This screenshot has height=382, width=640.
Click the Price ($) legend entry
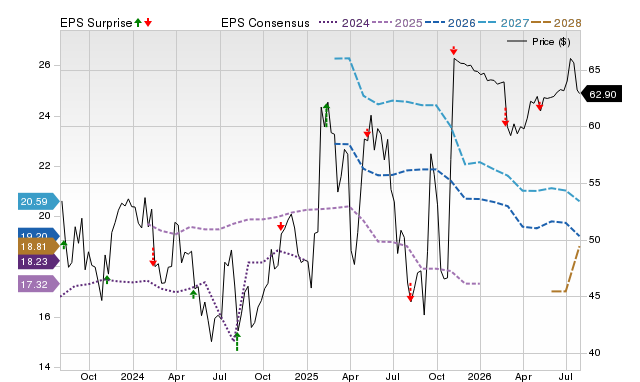[x=539, y=42]
